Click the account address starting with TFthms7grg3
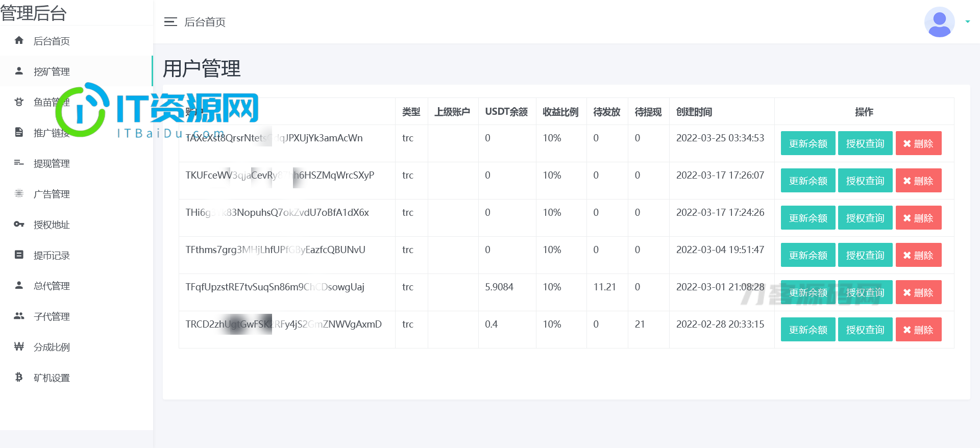This screenshot has width=980, height=448. (x=275, y=250)
